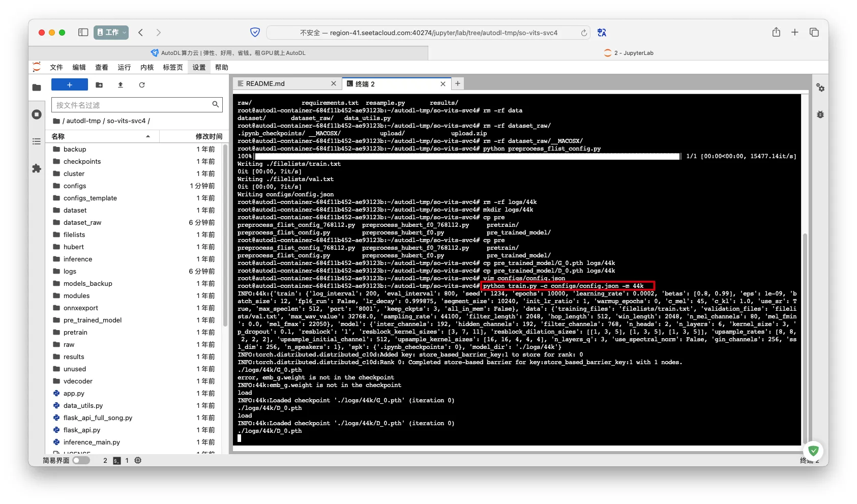Show the table of contents panel
The image size is (857, 504).
(37, 141)
